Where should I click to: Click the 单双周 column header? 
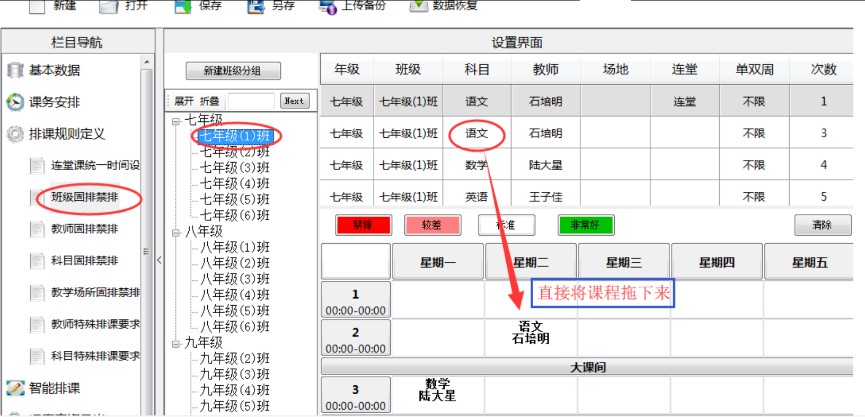click(x=754, y=70)
